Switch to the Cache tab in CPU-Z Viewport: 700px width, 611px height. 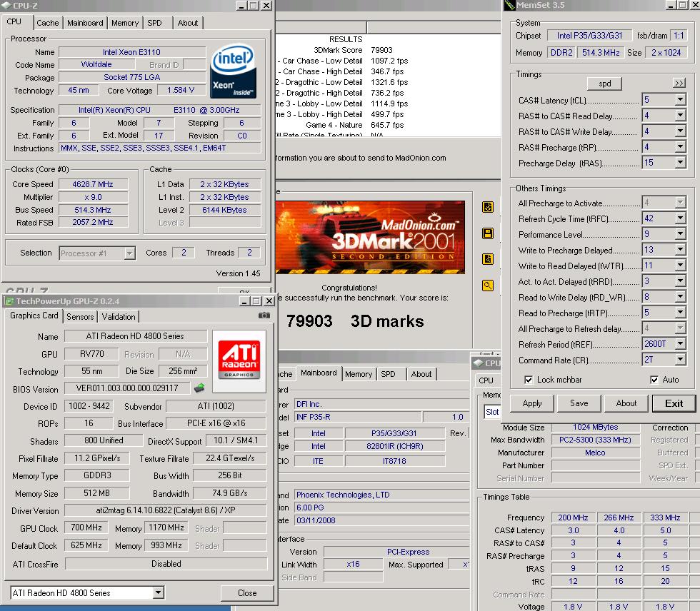click(x=47, y=23)
